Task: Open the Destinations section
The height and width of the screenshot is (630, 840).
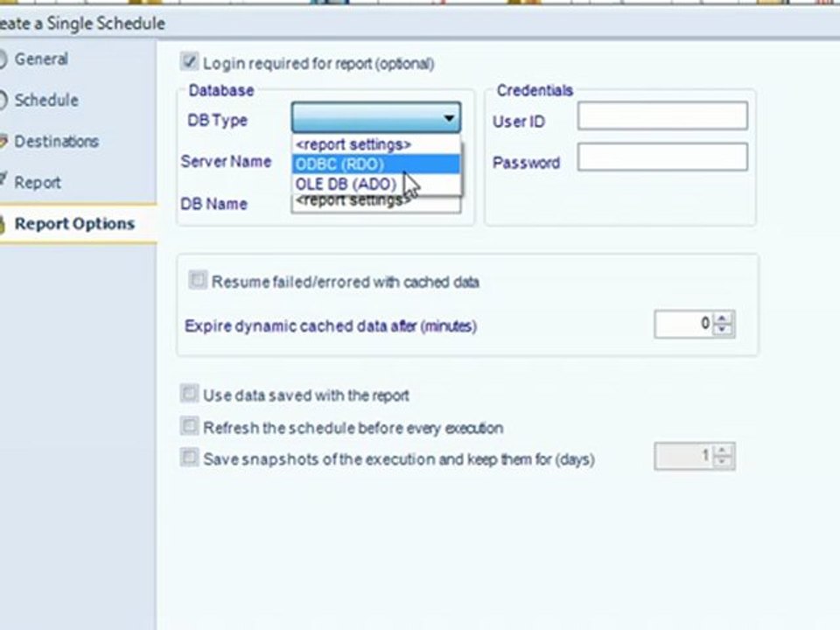Action: point(56,142)
